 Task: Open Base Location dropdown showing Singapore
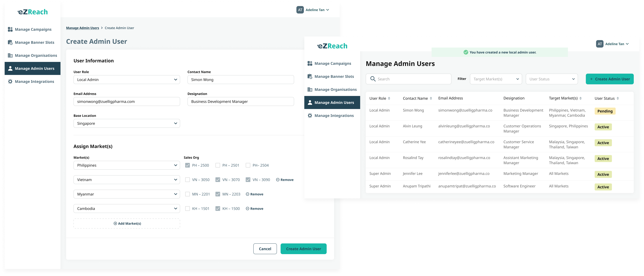pos(127,123)
